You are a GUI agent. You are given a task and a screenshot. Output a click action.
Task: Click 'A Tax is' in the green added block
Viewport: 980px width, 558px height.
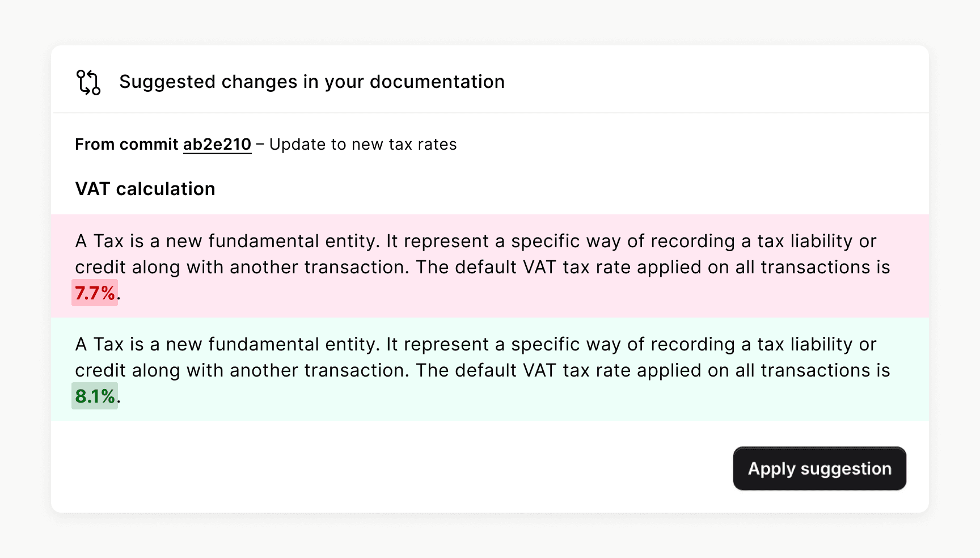109,345
